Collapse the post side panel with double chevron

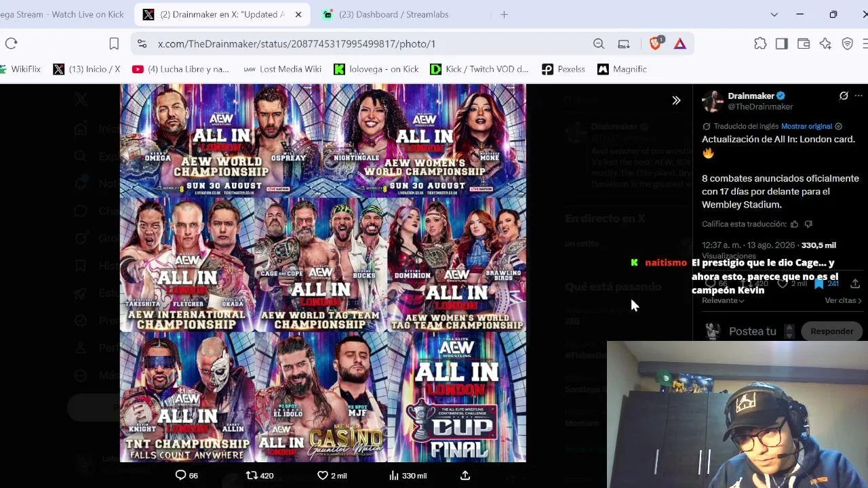(x=676, y=100)
